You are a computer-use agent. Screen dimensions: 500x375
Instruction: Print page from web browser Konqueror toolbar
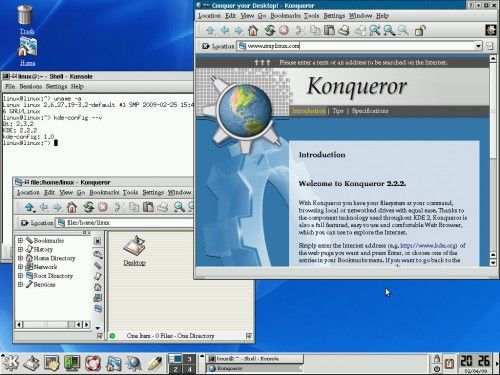(x=344, y=31)
